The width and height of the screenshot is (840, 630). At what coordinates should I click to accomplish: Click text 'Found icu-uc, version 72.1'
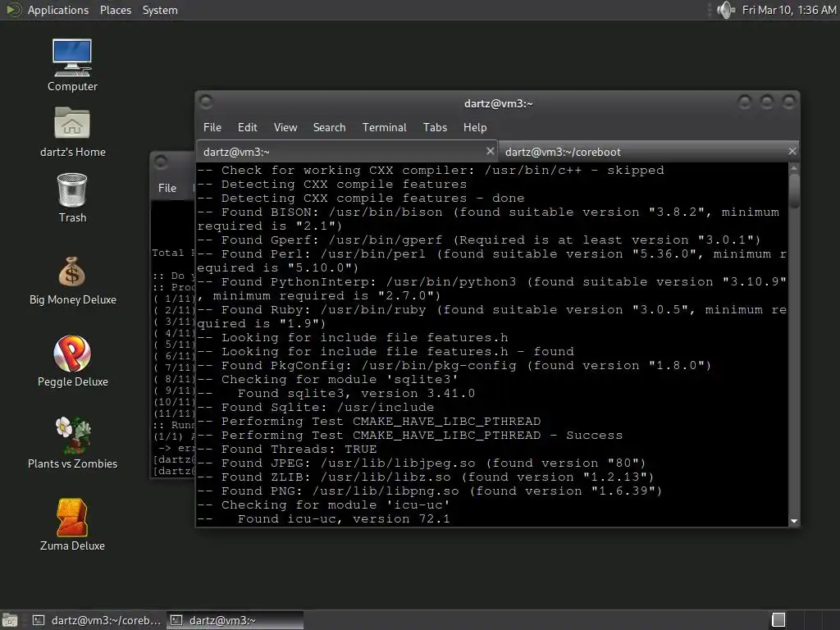click(344, 518)
